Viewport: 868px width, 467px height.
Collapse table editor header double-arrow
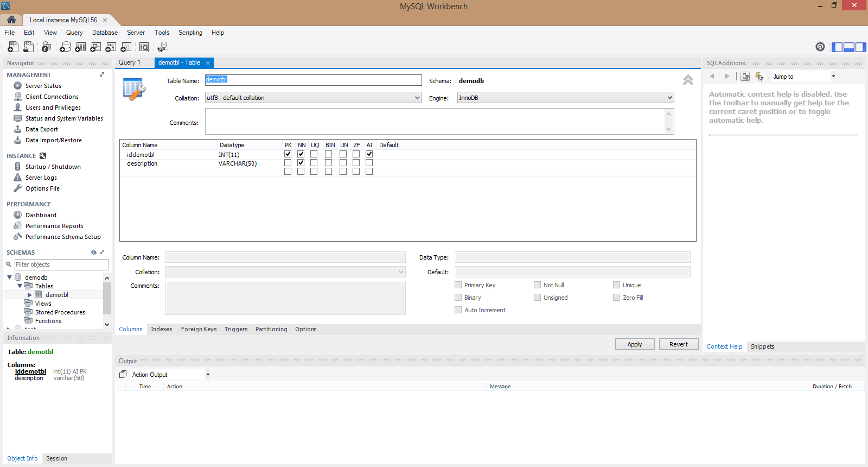(688, 80)
